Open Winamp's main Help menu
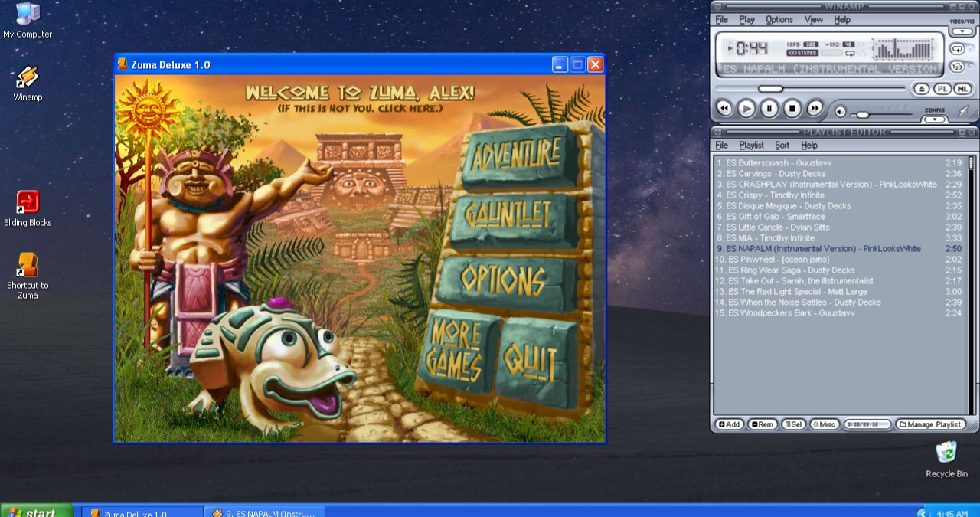This screenshot has width=980, height=517. (x=842, y=20)
